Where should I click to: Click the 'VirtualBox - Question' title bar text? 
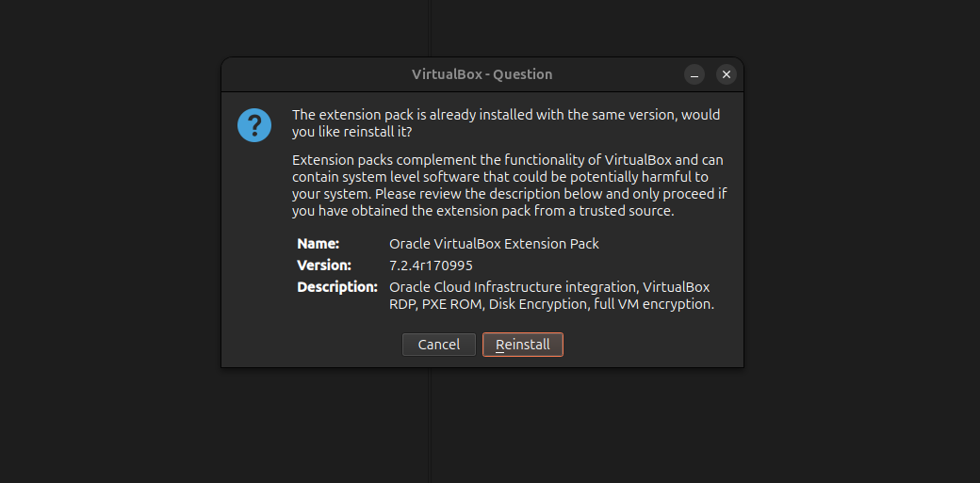click(482, 74)
